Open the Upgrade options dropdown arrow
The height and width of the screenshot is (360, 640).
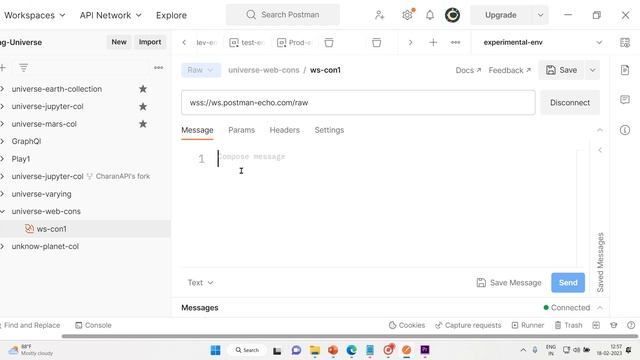pyautogui.click(x=540, y=15)
